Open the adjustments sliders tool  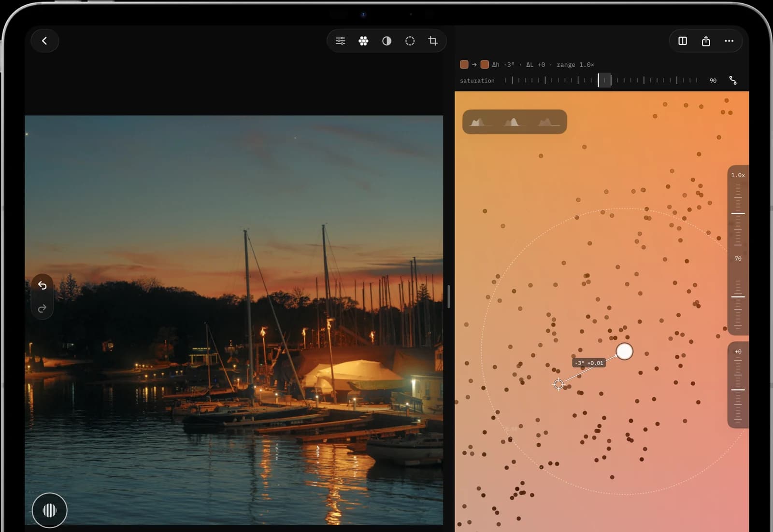(x=341, y=41)
